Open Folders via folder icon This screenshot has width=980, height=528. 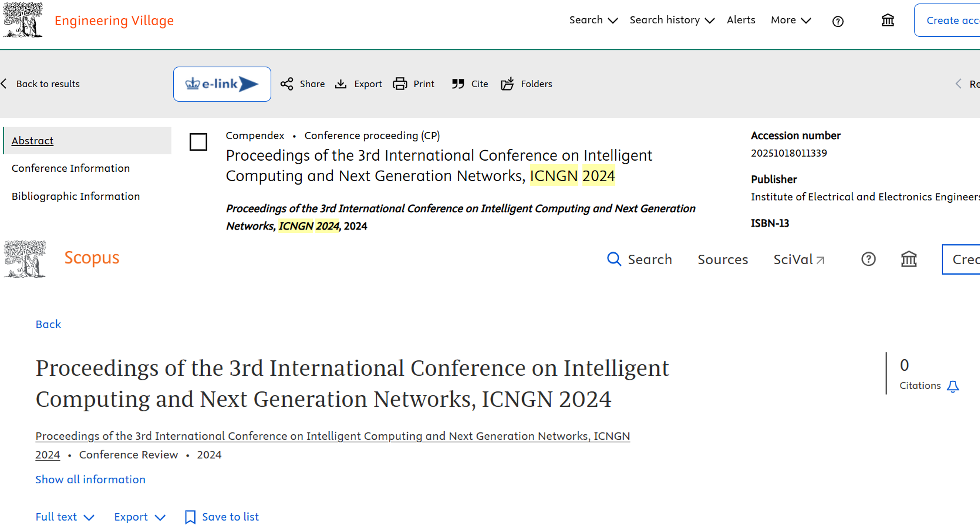coord(507,84)
